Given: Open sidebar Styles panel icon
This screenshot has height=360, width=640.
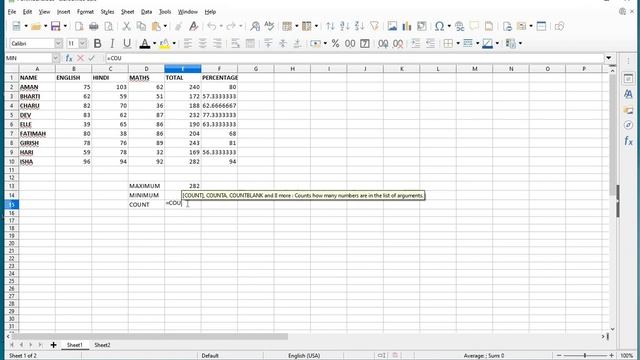Looking at the screenshot, I should (x=628, y=94).
